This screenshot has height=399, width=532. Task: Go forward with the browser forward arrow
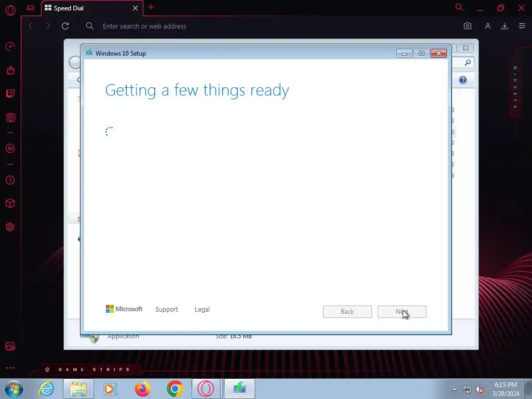pos(47,26)
